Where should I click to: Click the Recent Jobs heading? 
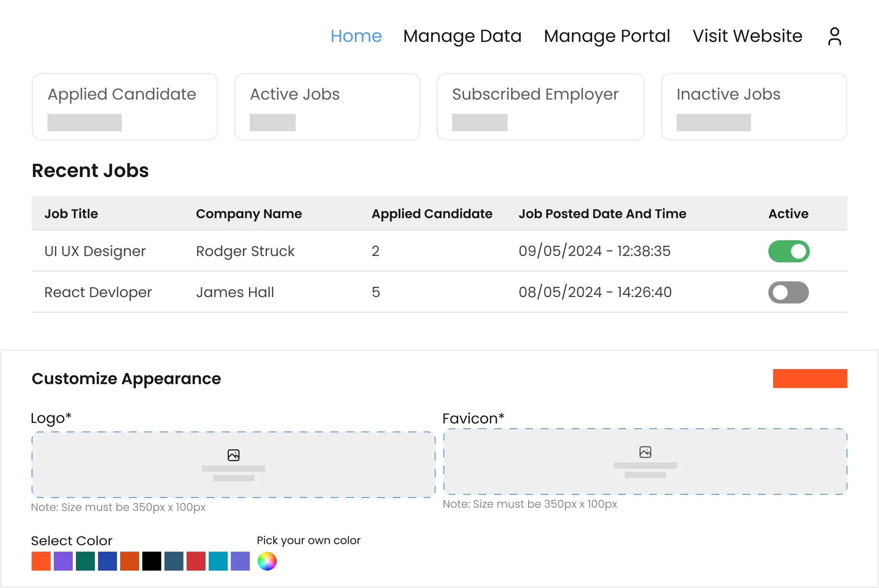90,171
